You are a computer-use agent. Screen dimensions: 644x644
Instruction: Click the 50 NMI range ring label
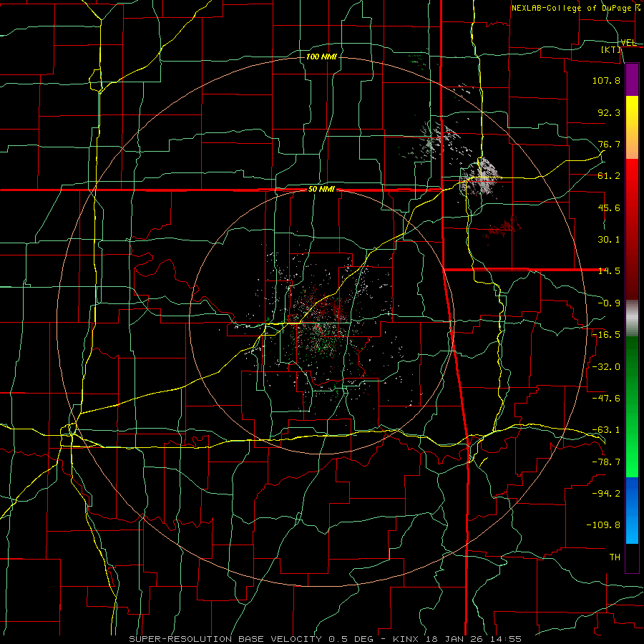(x=321, y=190)
